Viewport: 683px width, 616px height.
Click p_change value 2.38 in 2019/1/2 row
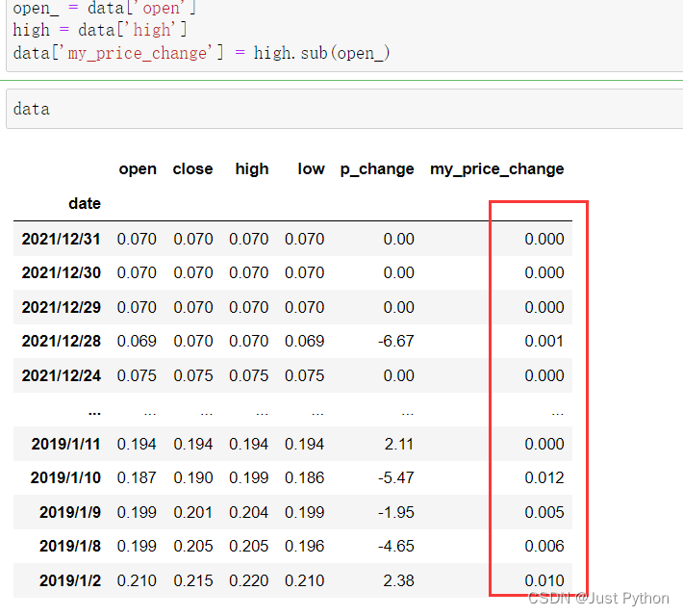398,581
